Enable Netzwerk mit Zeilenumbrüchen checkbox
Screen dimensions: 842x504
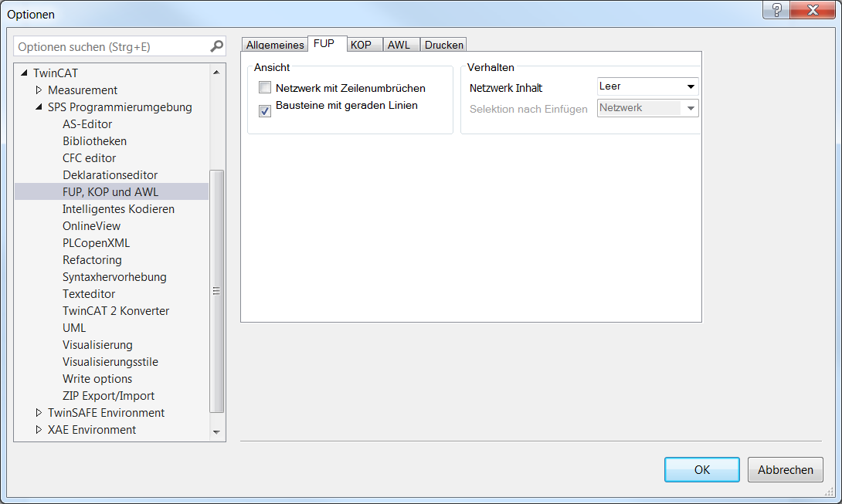click(x=265, y=88)
